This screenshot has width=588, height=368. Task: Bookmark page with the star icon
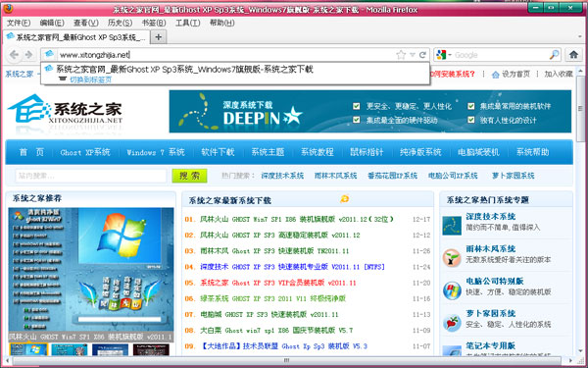401,55
